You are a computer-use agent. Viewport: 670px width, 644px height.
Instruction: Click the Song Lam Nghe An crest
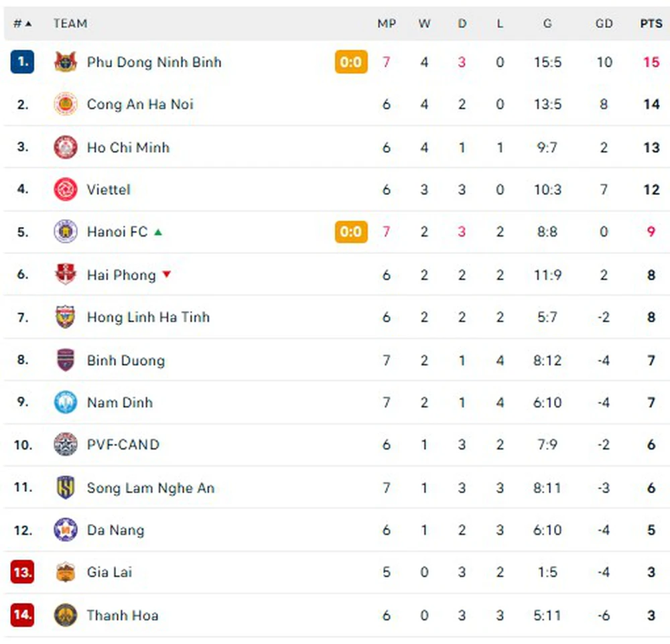pos(66,488)
